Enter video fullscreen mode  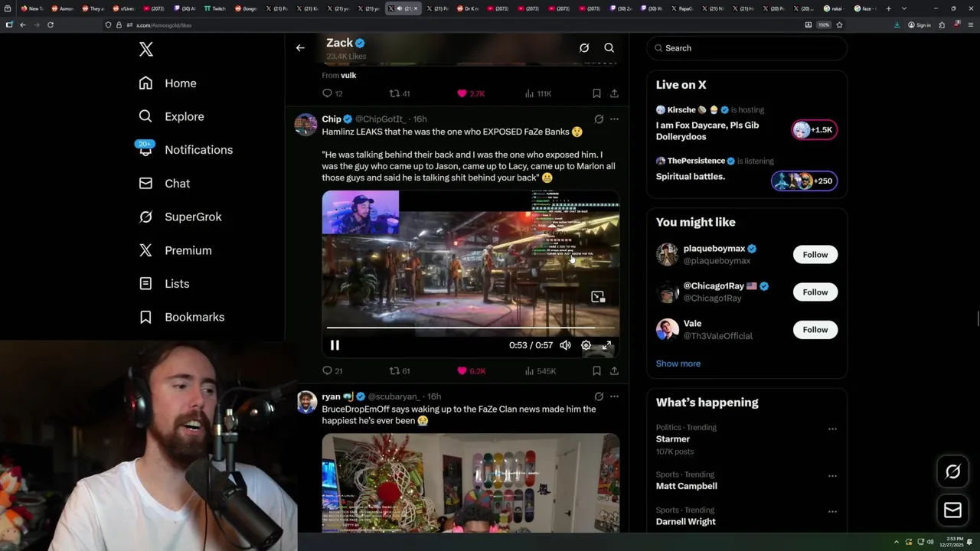click(x=607, y=345)
